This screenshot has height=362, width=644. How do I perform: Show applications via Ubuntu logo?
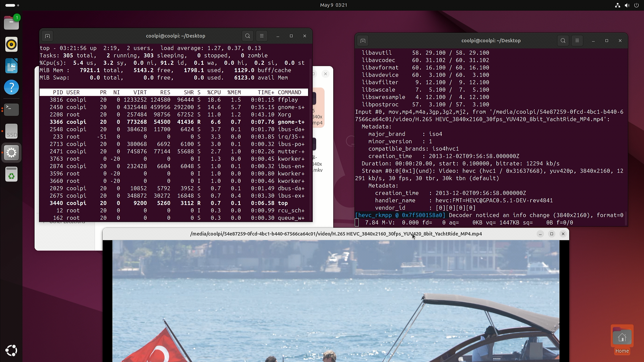(11, 351)
